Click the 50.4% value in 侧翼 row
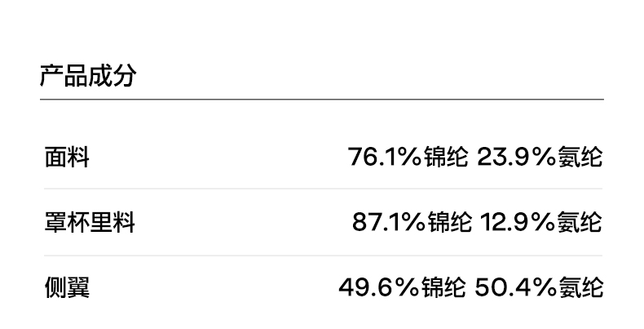This screenshot has width=644, height=329. [x=514, y=287]
